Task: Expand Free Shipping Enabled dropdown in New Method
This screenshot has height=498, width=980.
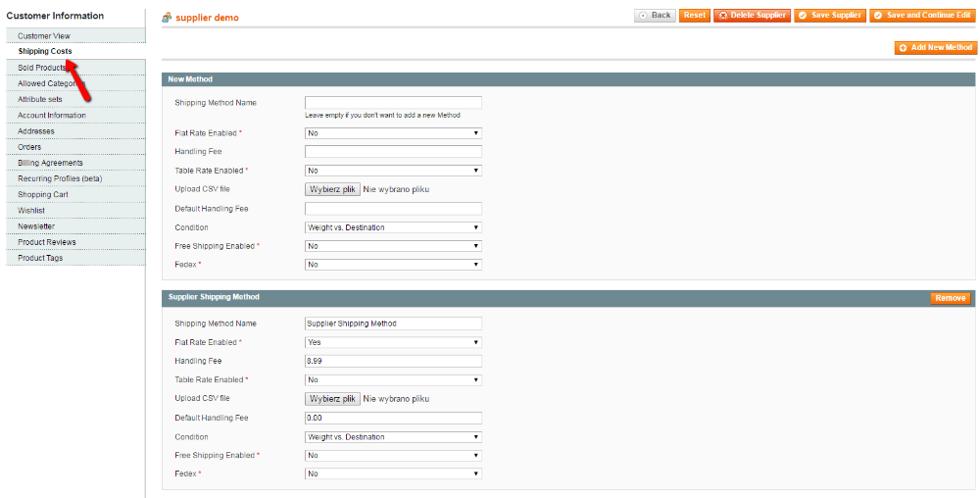Action: click(x=393, y=246)
